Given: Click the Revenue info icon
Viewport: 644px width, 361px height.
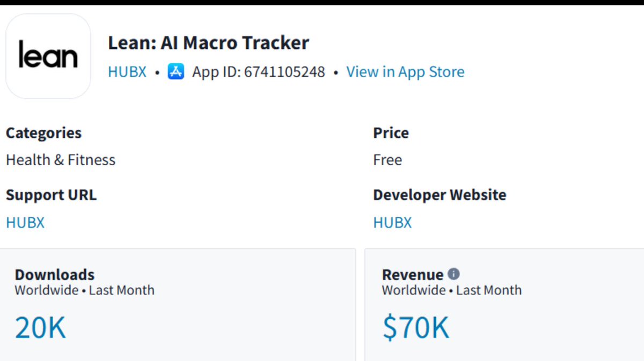Looking at the screenshot, I should (454, 274).
